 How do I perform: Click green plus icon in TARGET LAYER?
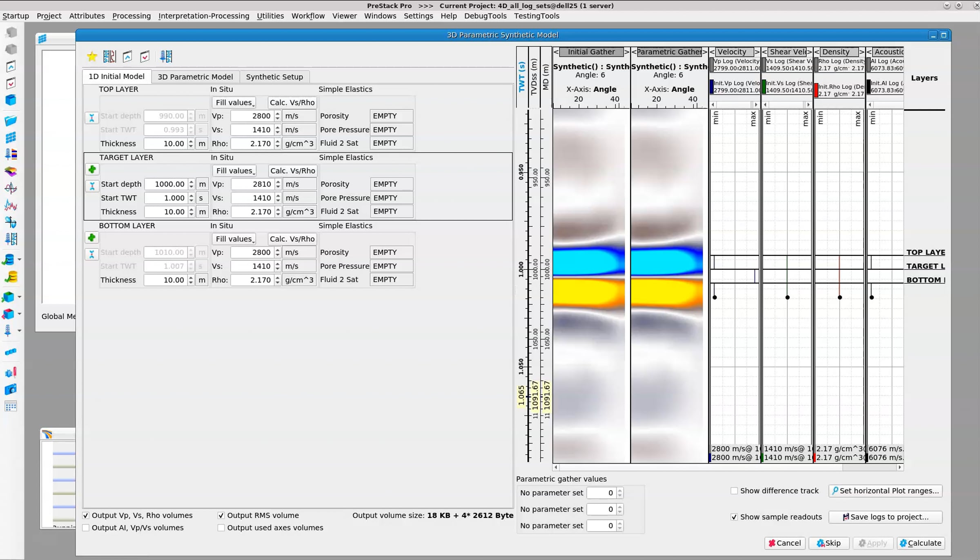click(x=92, y=169)
